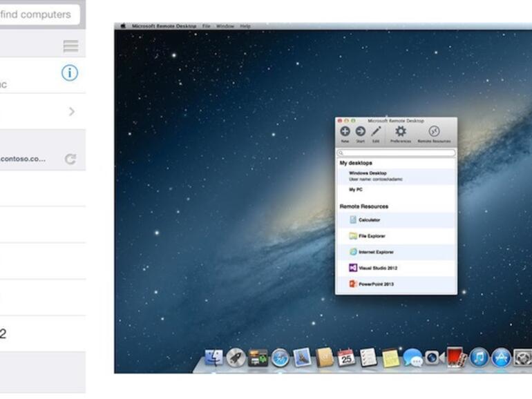The image size is (532, 399).
Task: Tap the hamburger list icon in left panel
Action: (x=71, y=46)
